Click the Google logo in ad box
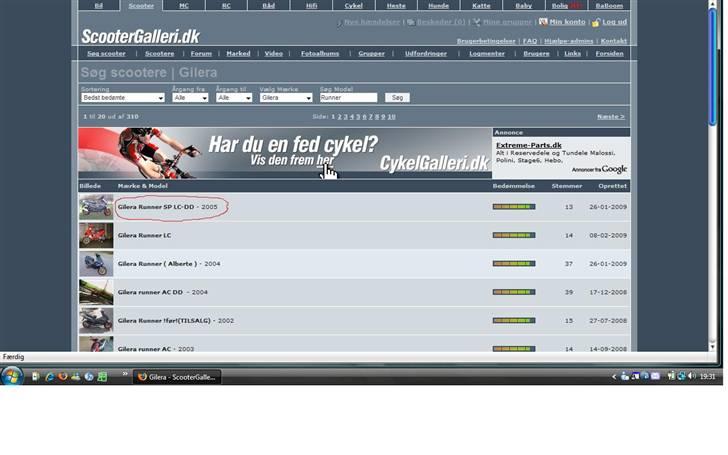The height and width of the screenshot is (455, 728). (613, 170)
